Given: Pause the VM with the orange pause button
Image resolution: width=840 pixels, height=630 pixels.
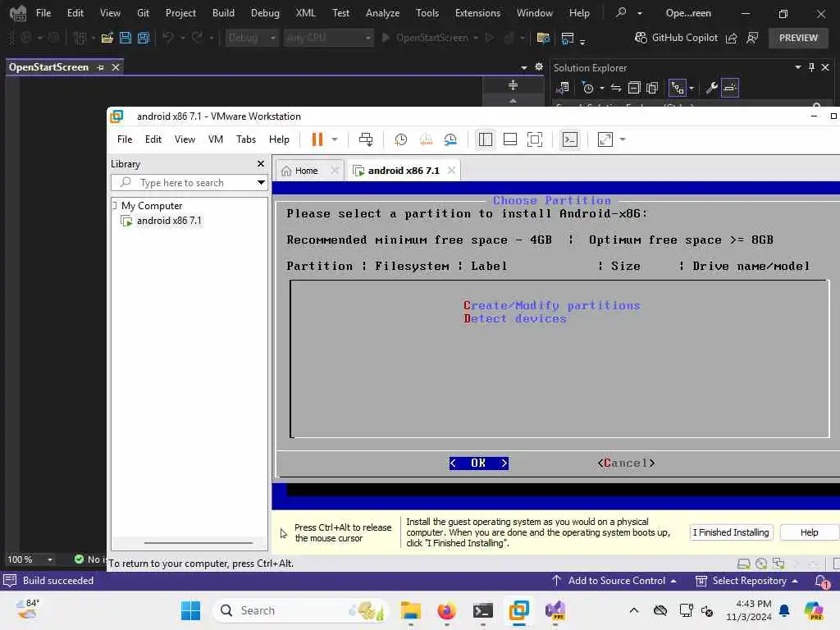Looking at the screenshot, I should click(317, 139).
